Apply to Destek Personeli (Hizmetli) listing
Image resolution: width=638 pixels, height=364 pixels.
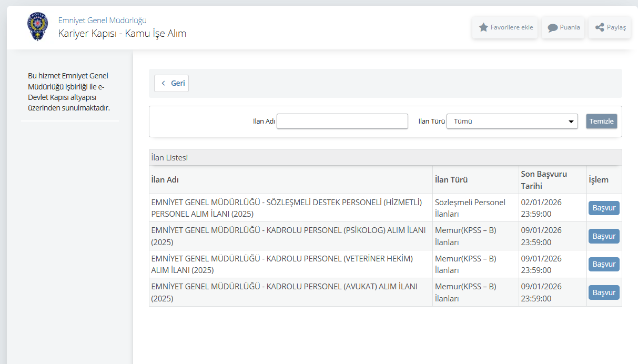point(603,208)
